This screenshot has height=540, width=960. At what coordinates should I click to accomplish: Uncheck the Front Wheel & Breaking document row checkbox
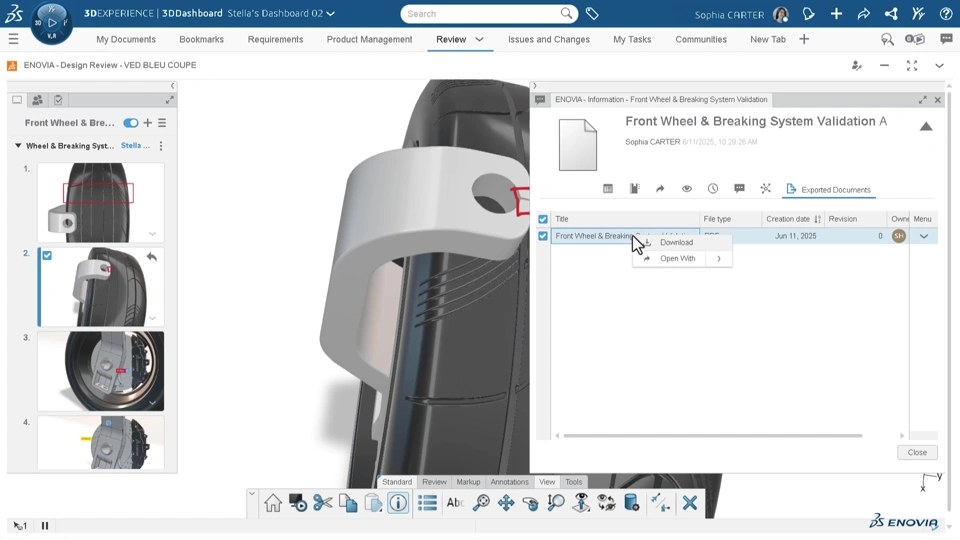pyautogui.click(x=543, y=236)
